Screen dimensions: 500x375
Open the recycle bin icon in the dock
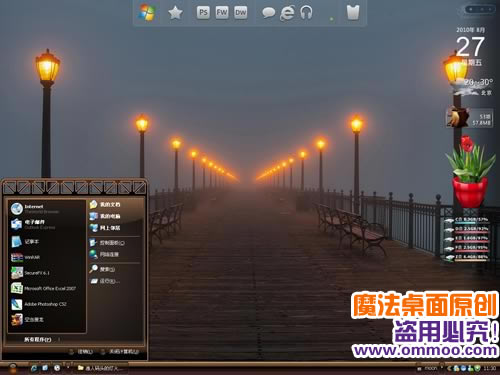click(353, 13)
